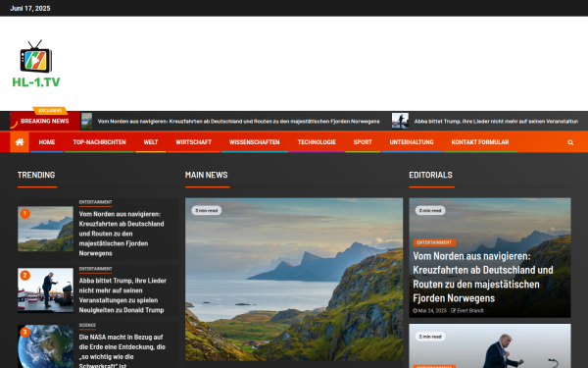Open ticker headline about Kreuzfahrten ab Deutschland

coord(238,122)
